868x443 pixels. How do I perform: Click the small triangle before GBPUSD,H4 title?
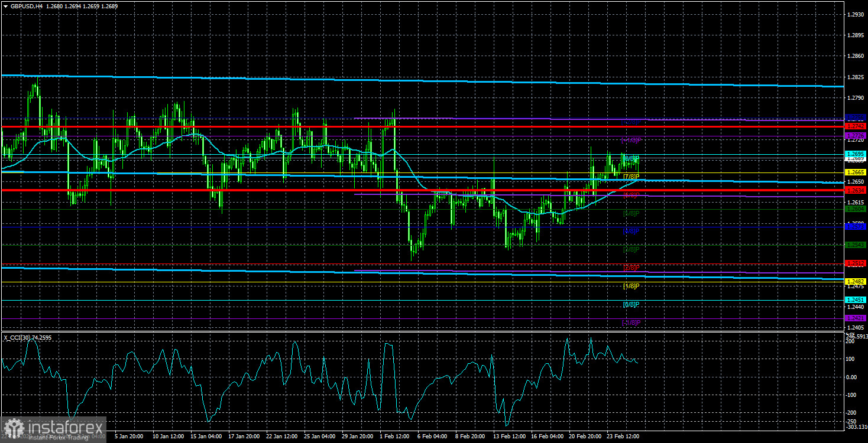coord(5,5)
